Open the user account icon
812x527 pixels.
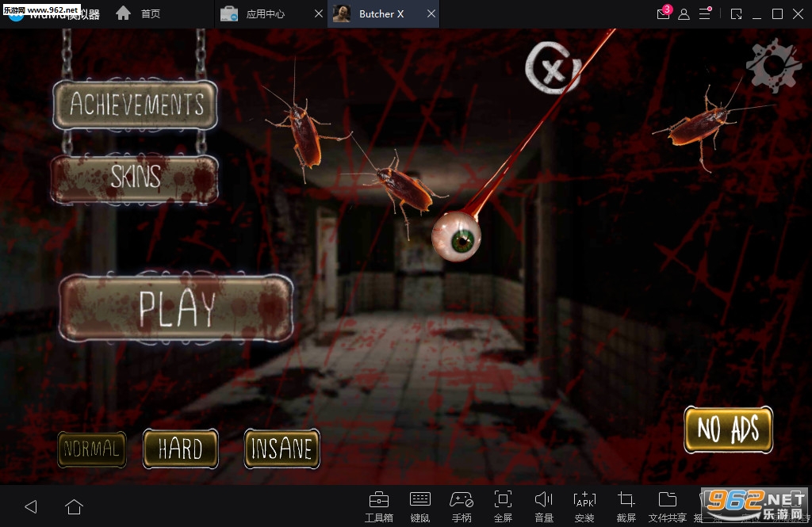(684, 14)
